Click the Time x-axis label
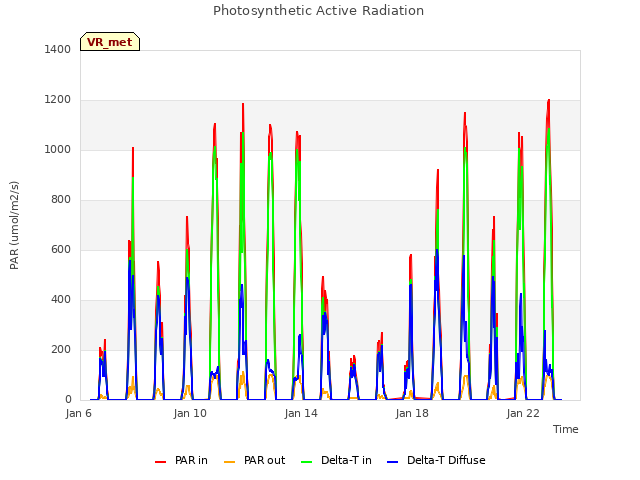Screen dimensions: 640x480 (x=566, y=429)
